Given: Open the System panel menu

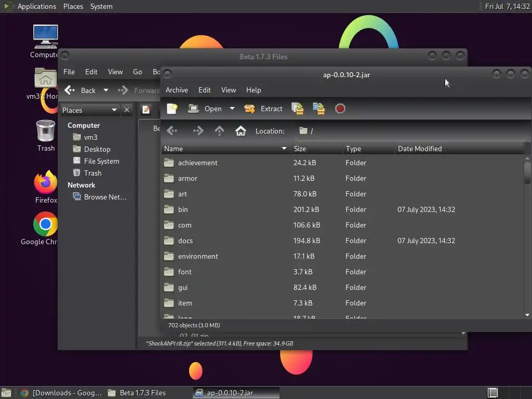Looking at the screenshot, I should click(x=101, y=6).
